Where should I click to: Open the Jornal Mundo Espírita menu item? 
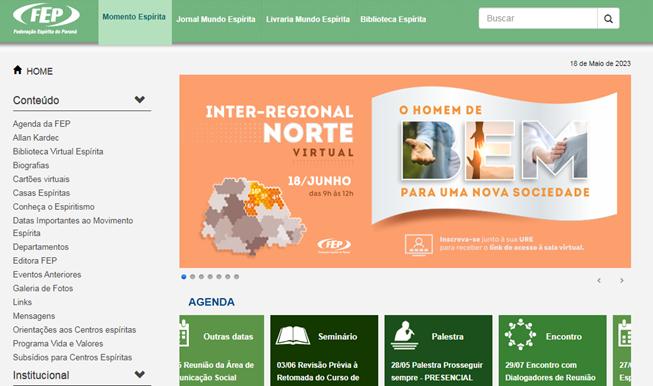216,19
